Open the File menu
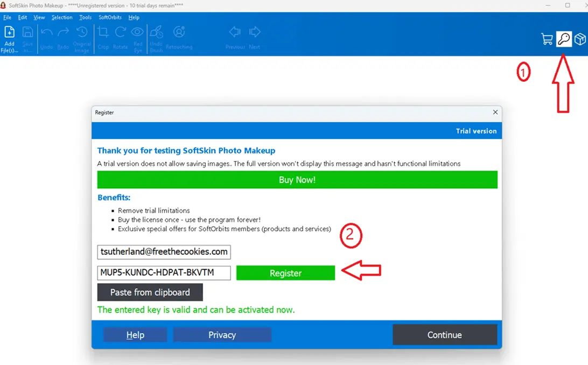This screenshot has height=365, width=588. [x=7, y=17]
